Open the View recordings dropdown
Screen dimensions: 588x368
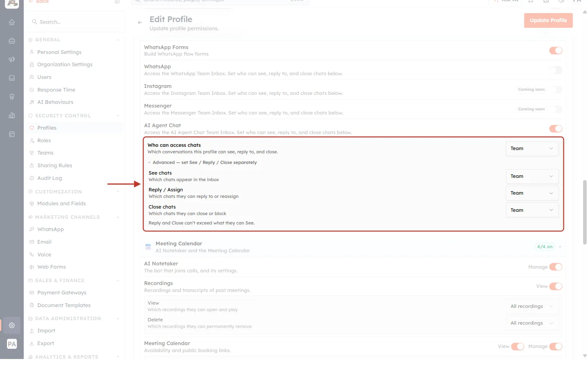coord(532,306)
